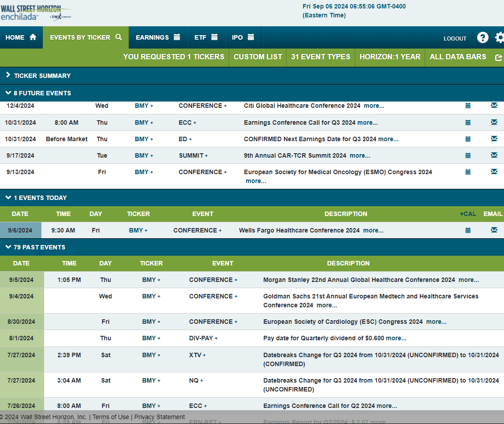Viewport: 504px width, 424px height.
Task: Add CAR-TCR Summit event to calendar
Action: point(468,155)
